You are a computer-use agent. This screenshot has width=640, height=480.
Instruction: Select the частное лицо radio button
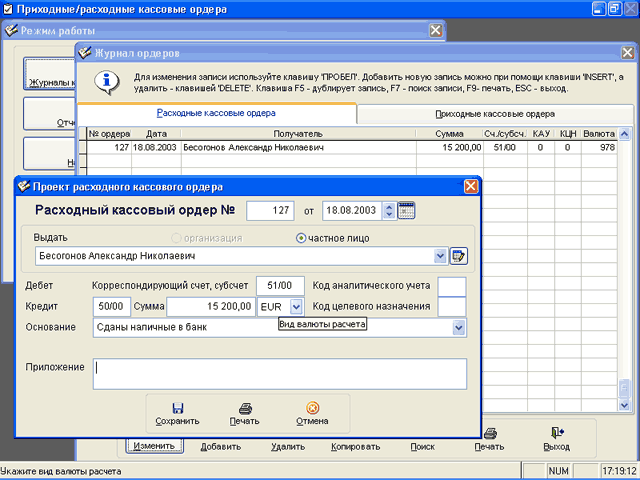[301, 239]
